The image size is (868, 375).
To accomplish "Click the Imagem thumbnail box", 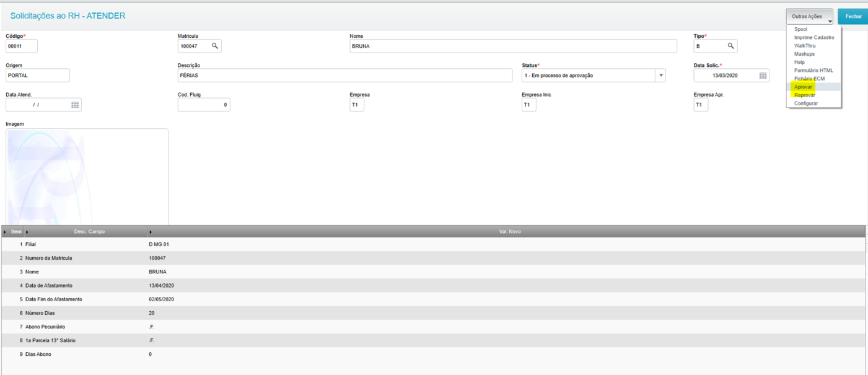I will (87, 177).
